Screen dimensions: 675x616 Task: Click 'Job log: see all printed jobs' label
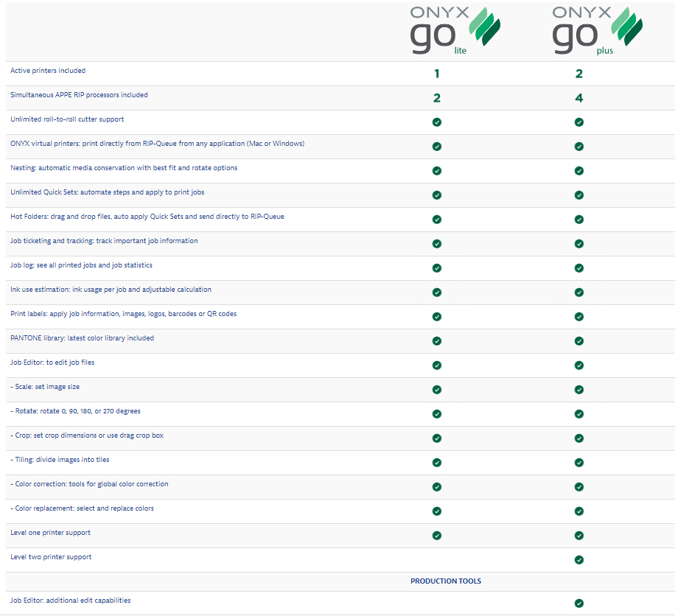(x=81, y=265)
